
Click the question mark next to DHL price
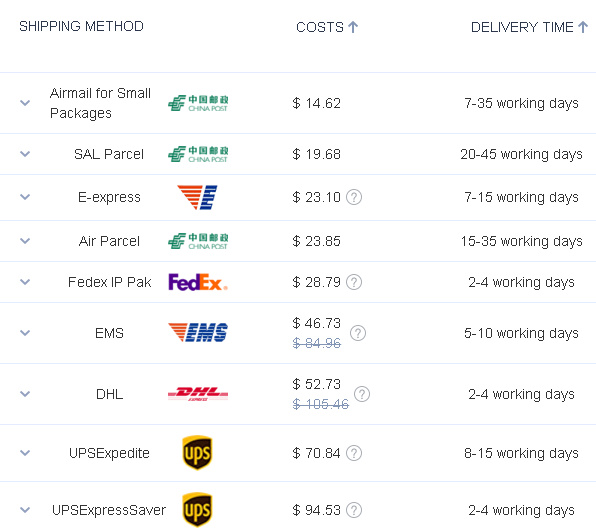362,394
